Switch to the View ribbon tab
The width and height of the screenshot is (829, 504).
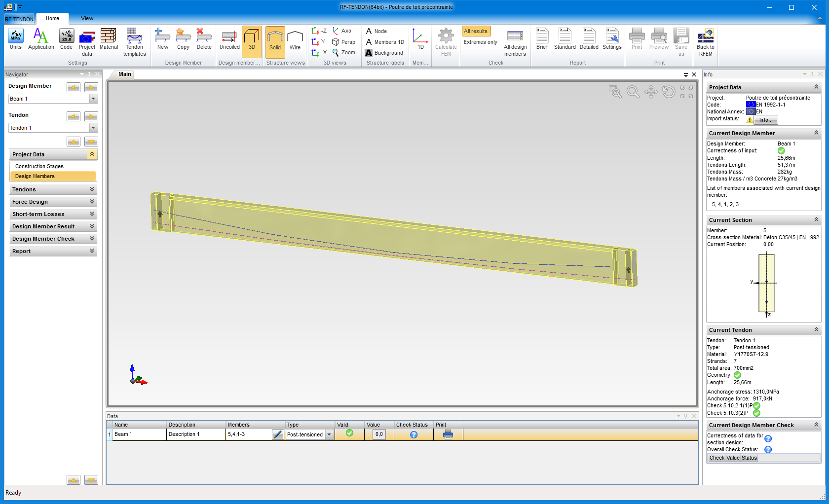87,18
